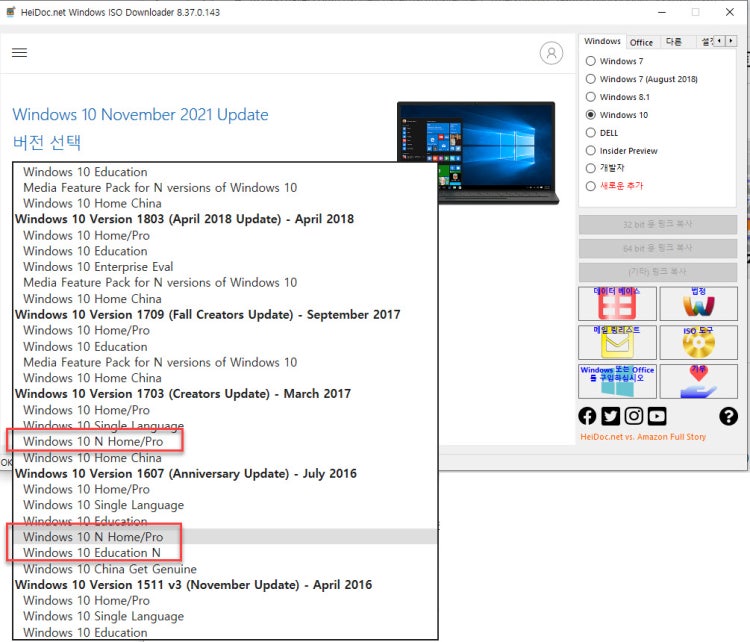Click the 64 bit 용 링크 복사 button
Viewport: 750px width, 642px height.
tap(658, 248)
